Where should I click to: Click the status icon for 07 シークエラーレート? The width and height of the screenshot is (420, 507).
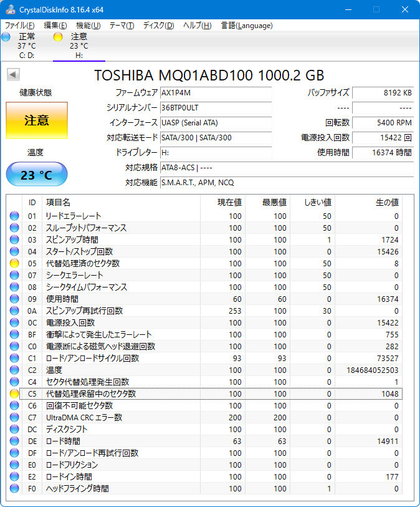coord(14,275)
